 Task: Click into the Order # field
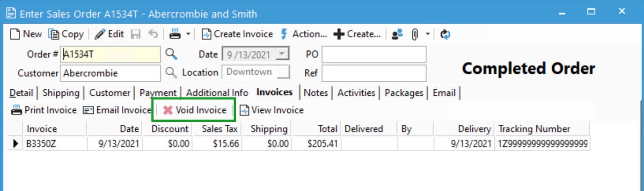coord(111,55)
